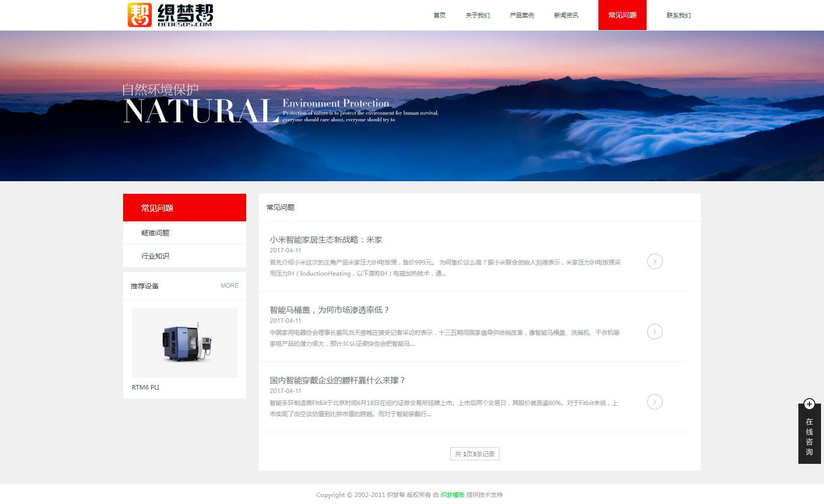Click the 小米 article summary starting 首先介绍小米
Image resolution: width=824 pixels, height=504 pixels.
click(445, 268)
